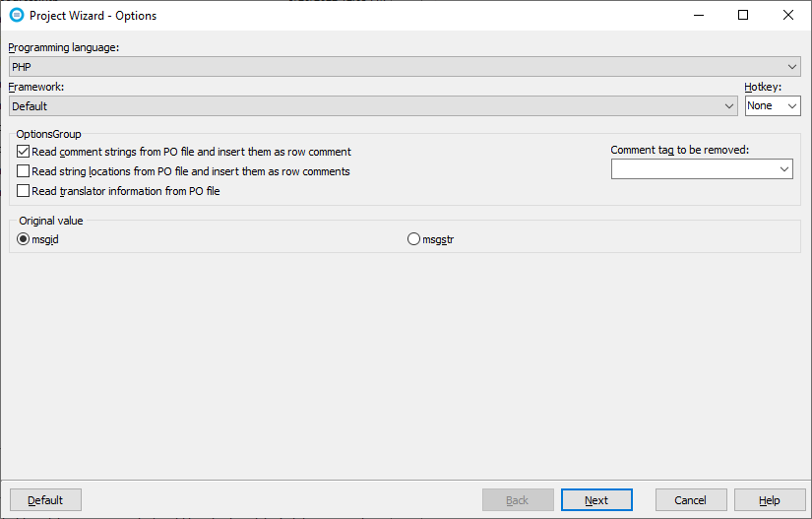Close the Project Wizard window
Image resolution: width=812 pixels, height=519 pixels.
click(788, 15)
